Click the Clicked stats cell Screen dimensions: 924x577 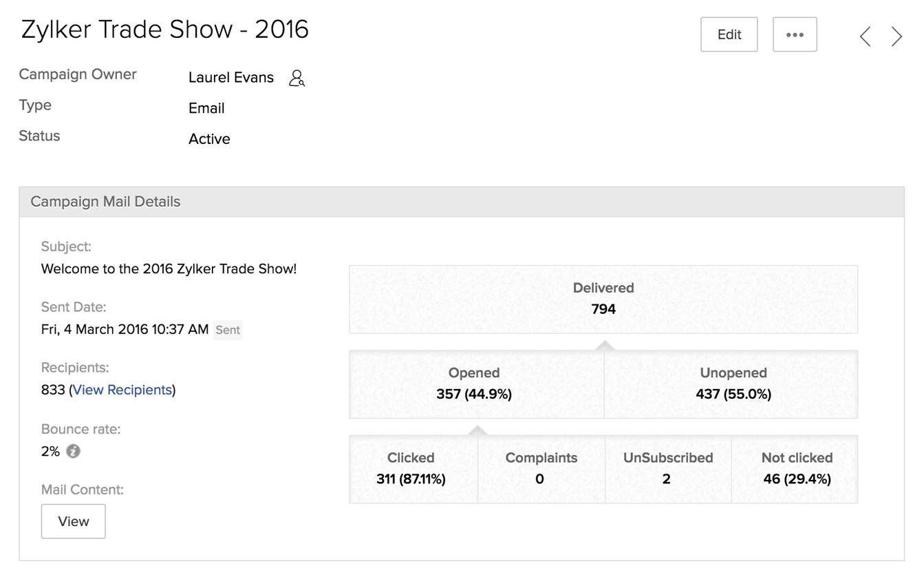click(411, 468)
